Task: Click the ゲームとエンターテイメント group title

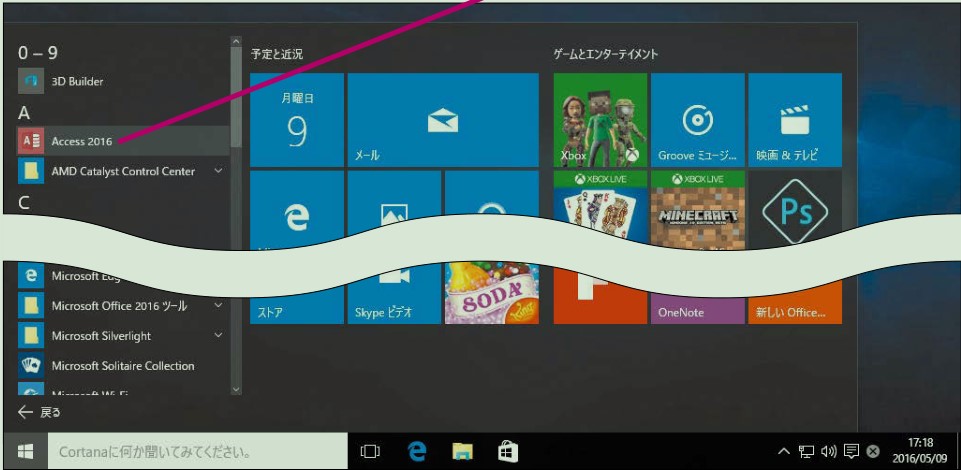Action: [606, 54]
